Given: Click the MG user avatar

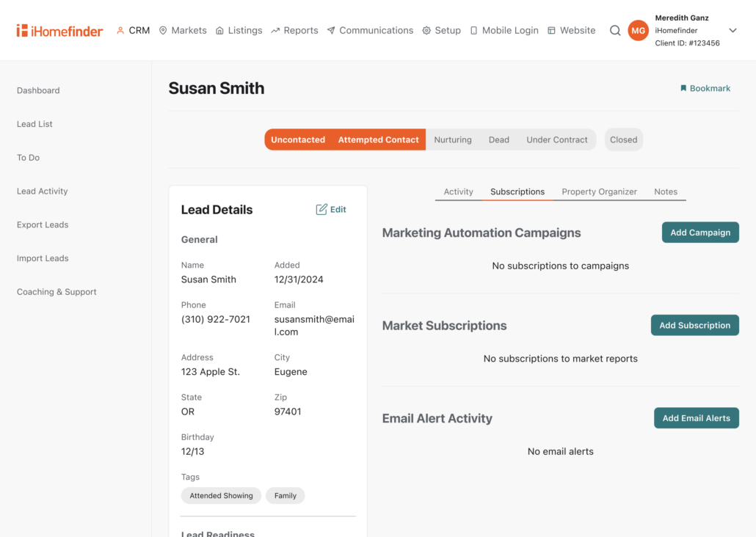Looking at the screenshot, I should pos(638,31).
